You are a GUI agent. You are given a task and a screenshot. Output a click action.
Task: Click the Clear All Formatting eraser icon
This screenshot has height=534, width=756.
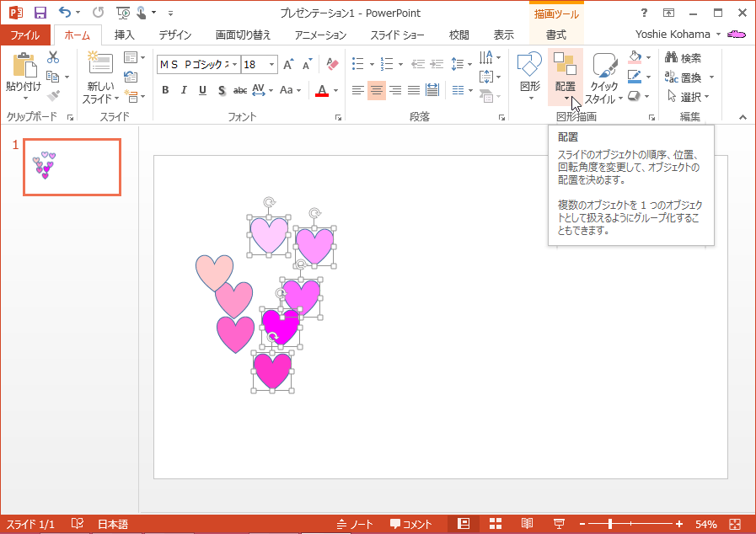pyautogui.click(x=331, y=64)
